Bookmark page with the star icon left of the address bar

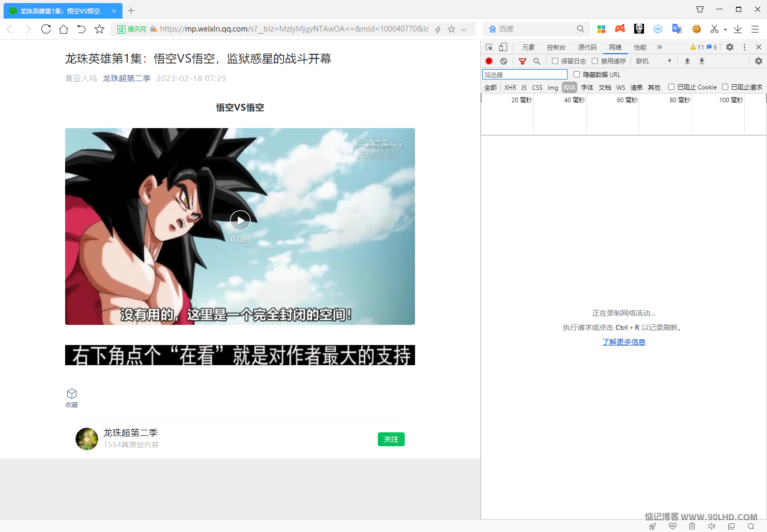[100, 29]
